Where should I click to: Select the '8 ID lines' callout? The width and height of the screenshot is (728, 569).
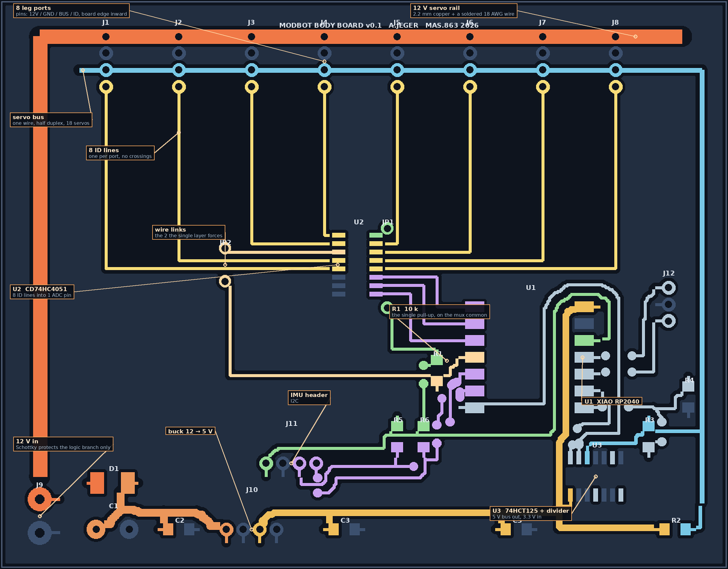point(120,153)
